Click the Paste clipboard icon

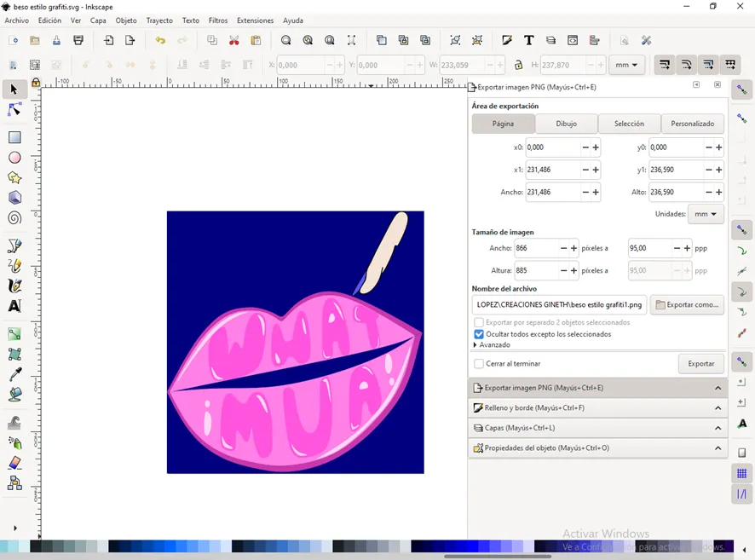point(256,40)
